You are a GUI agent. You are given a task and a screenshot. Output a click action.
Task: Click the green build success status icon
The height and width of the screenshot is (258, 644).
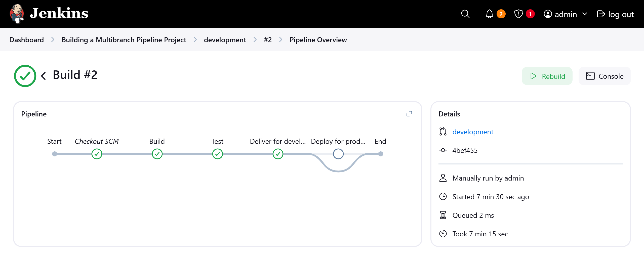(x=25, y=76)
